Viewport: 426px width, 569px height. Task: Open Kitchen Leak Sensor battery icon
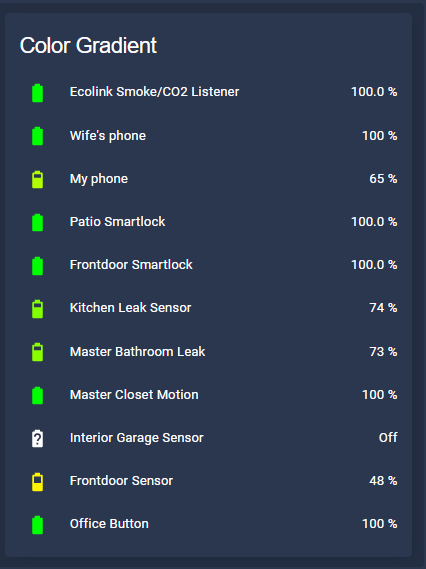[37, 308]
